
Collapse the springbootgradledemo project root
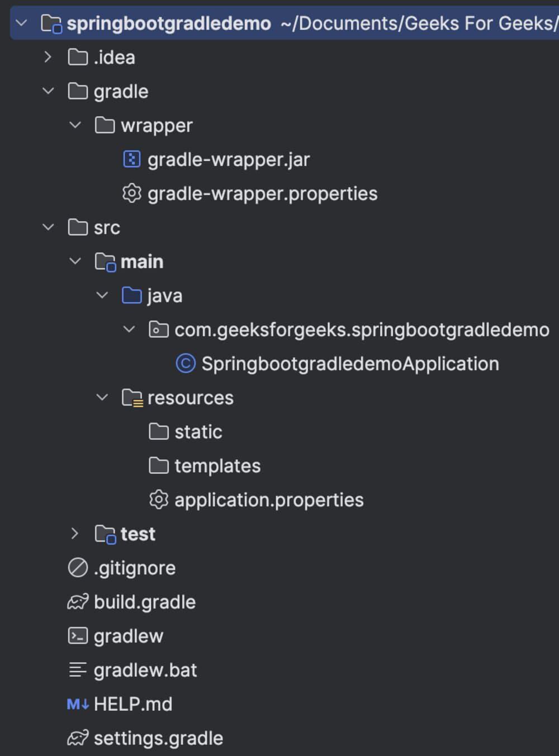(21, 23)
